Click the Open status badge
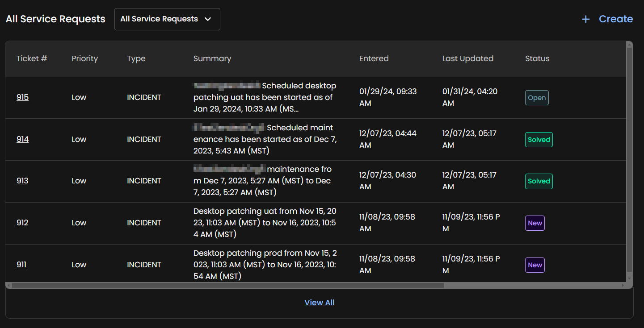This screenshot has width=644, height=328. tap(536, 98)
